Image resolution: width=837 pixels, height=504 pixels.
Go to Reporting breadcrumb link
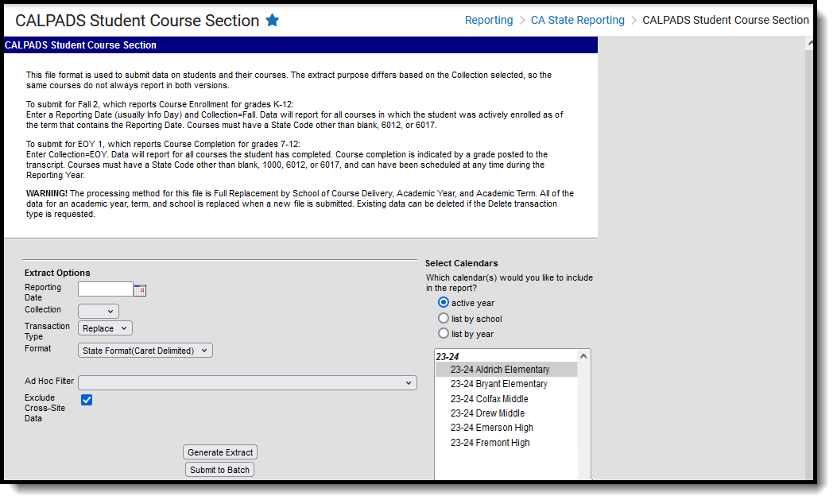pos(488,21)
